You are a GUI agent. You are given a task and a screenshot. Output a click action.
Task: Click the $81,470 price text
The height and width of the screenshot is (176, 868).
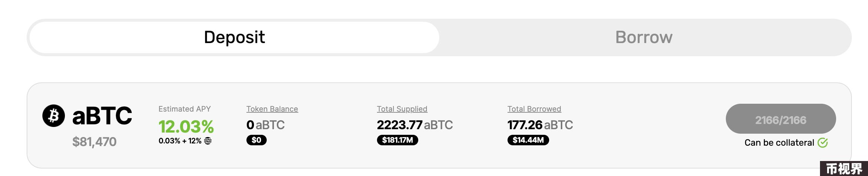point(94,142)
